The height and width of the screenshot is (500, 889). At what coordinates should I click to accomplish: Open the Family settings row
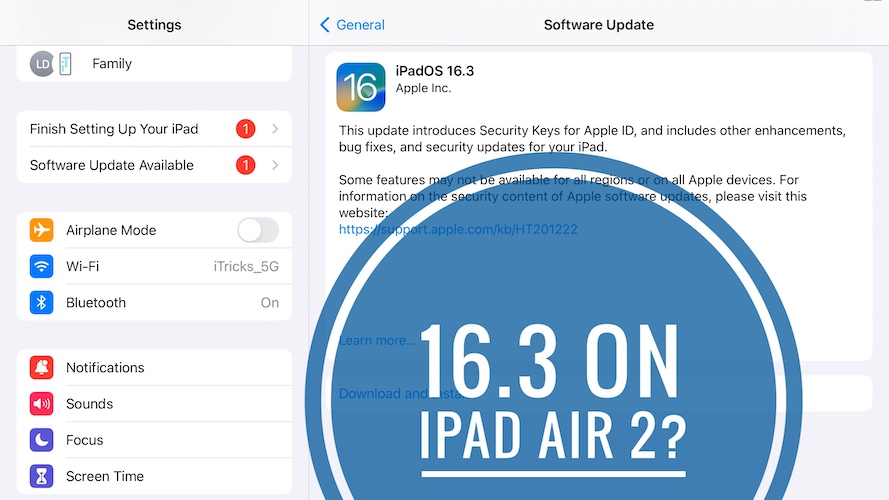154,63
